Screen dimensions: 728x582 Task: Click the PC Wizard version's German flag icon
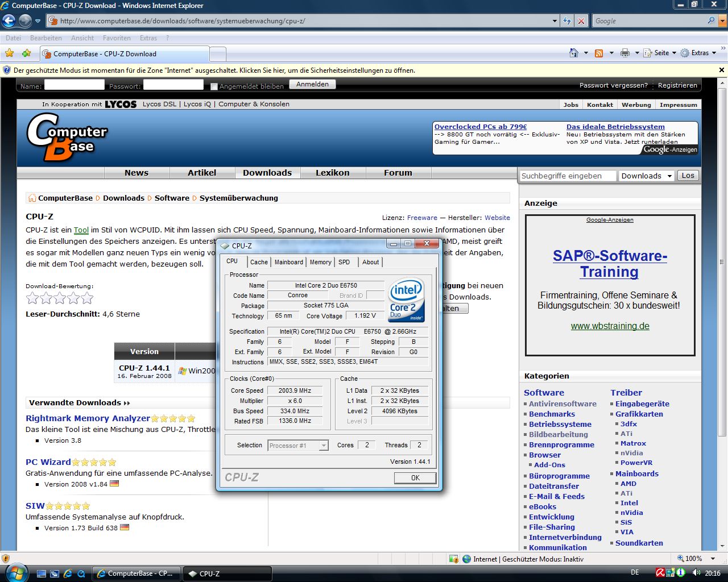tap(114, 484)
